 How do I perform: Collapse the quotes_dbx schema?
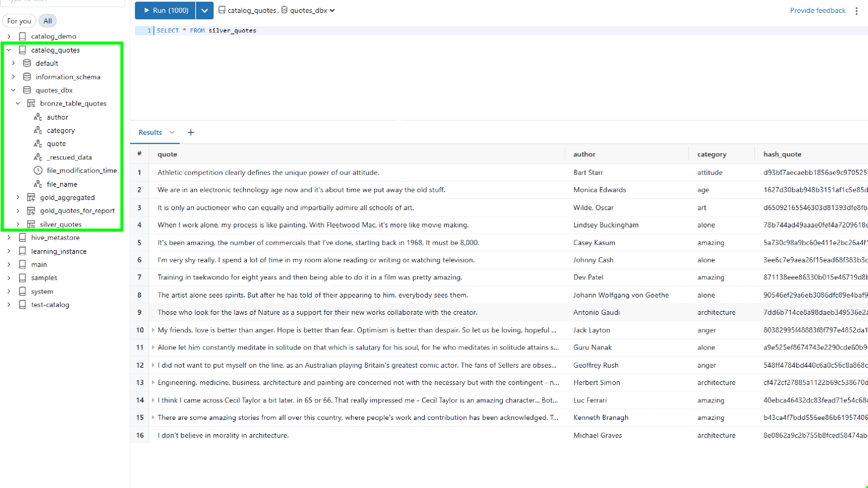[x=13, y=90]
